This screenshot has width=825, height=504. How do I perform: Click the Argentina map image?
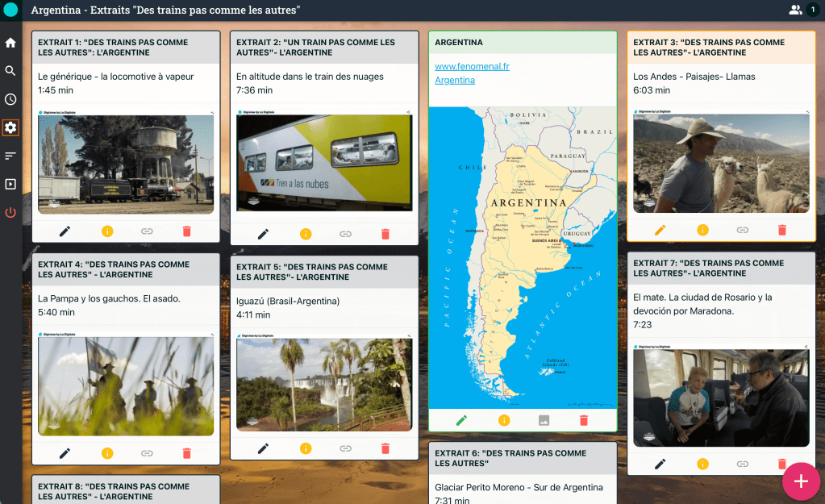(523, 257)
